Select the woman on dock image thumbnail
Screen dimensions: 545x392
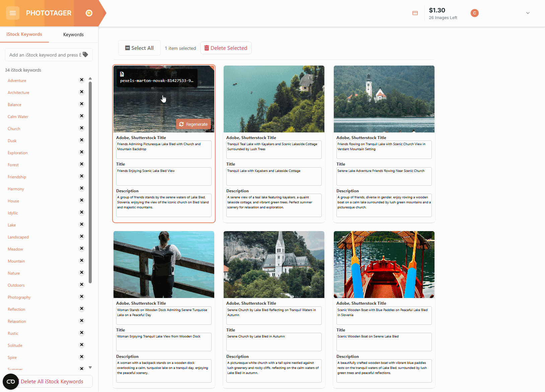164,265
